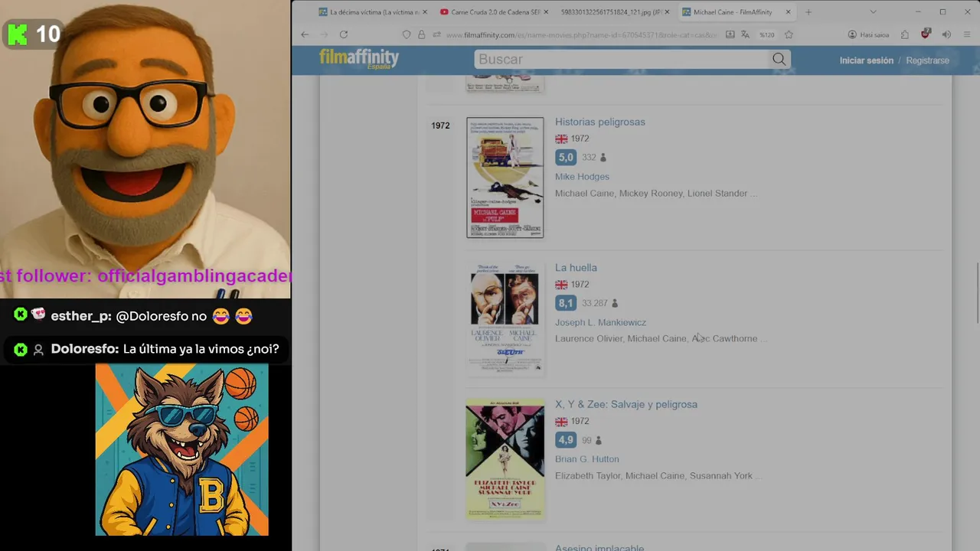Click the %120 zoom level indicator
This screenshot has width=980, height=551.
point(766,34)
